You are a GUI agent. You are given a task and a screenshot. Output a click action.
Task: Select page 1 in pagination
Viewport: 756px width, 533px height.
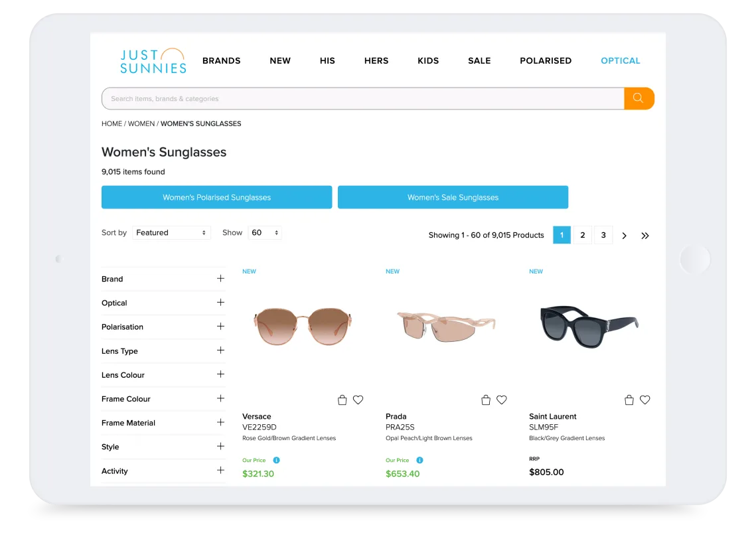[x=562, y=235]
